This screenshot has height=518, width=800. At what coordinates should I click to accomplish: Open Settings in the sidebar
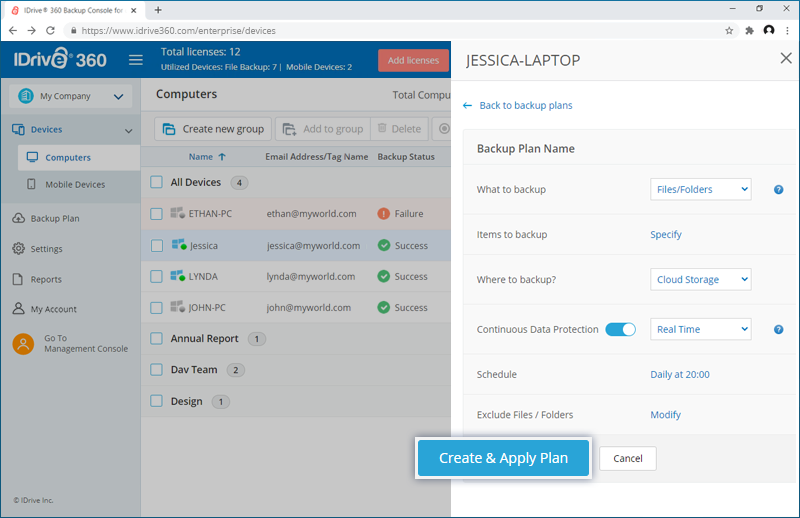pos(46,249)
